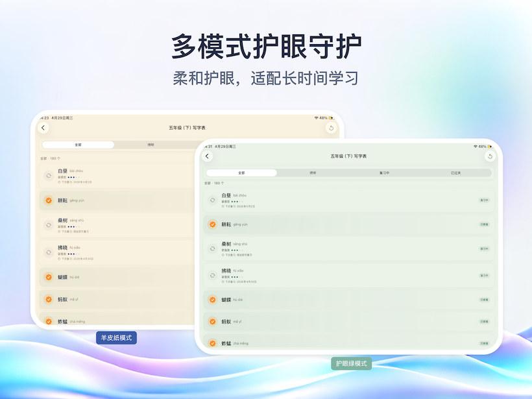Viewport: 532px width, 399px height.
Task: Click the orange mastered badge beside 蝴蝶 in parchment mode
Action: tap(49, 277)
